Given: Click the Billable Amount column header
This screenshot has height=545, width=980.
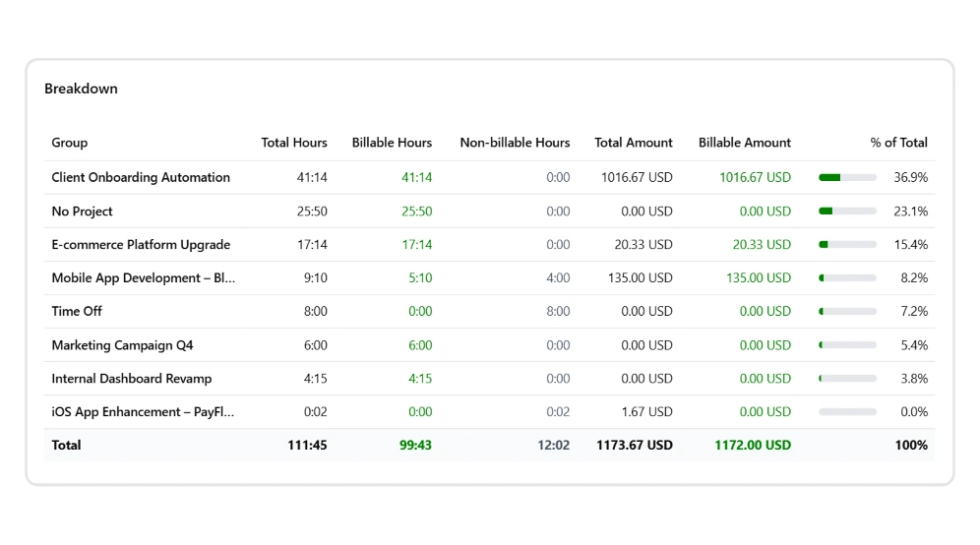Looking at the screenshot, I should 744,143.
